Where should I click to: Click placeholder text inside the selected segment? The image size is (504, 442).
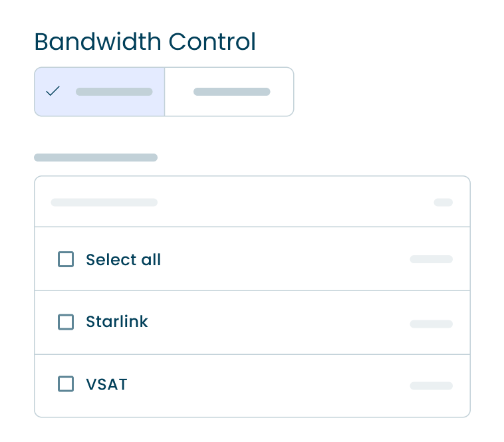114,92
